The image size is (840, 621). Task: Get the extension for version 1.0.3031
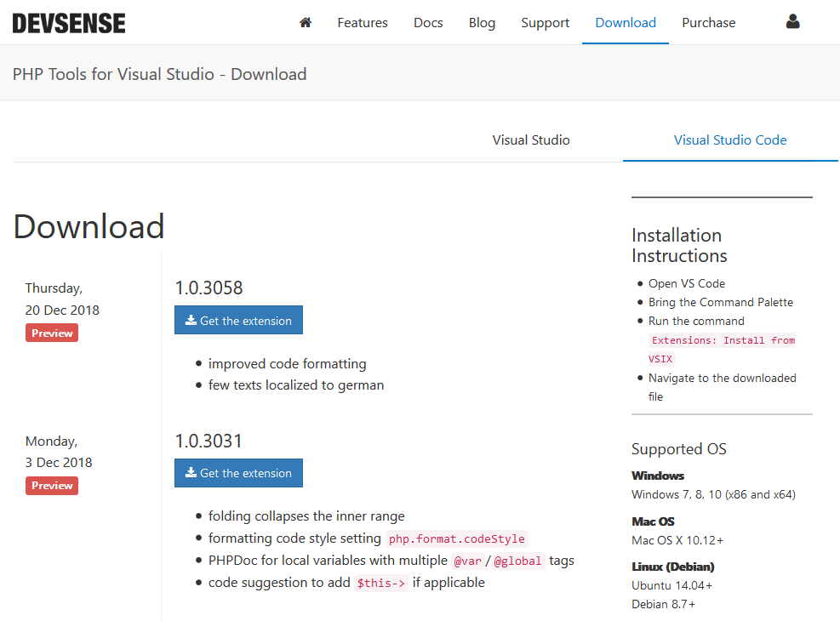point(238,473)
